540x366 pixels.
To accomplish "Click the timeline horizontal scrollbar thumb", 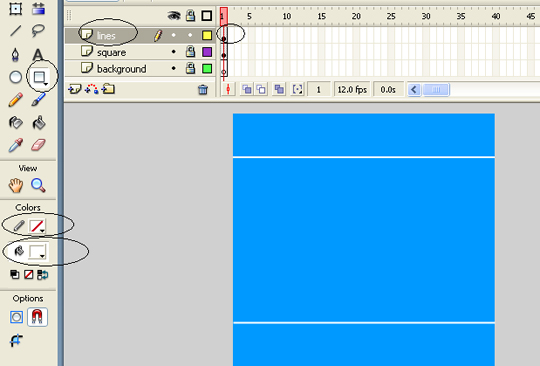I will [436, 90].
